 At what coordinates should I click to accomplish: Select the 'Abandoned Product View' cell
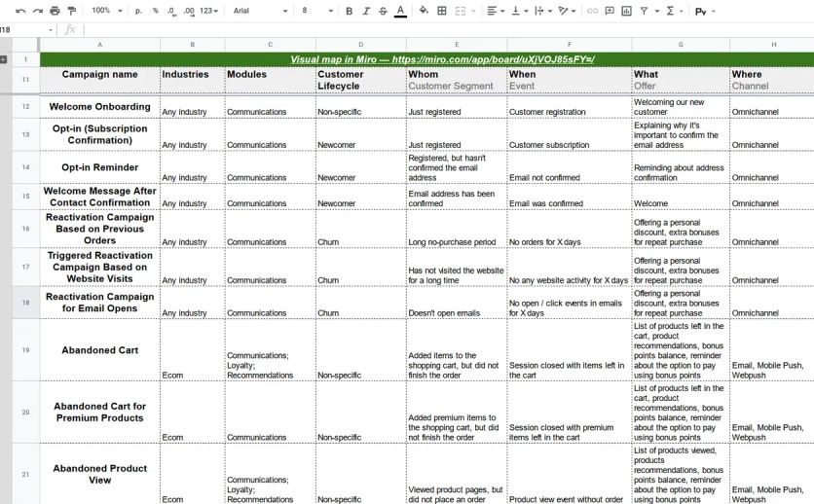pos(99,474)
